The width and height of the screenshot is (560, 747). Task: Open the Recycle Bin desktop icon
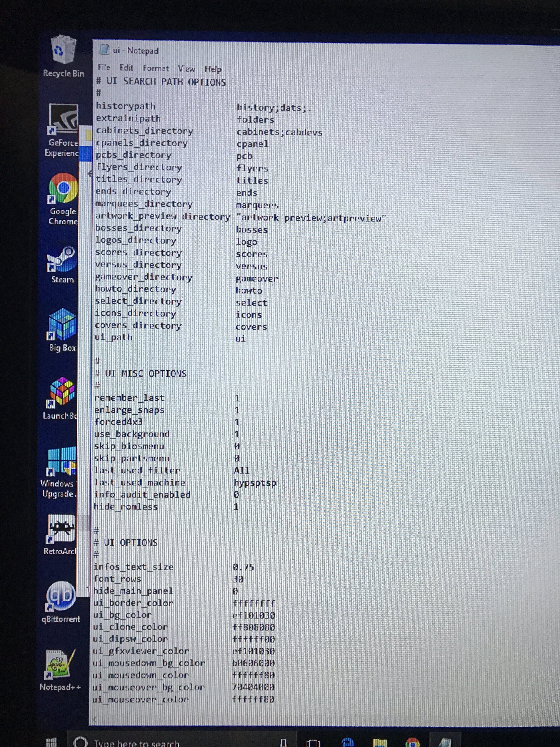pyautogui.click(x=64, y=56)
